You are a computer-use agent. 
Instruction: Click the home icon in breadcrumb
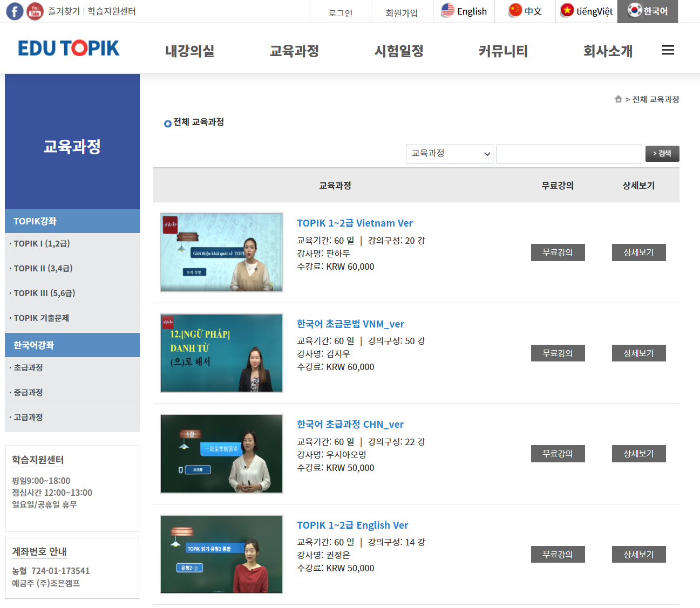pyautogui.click(x=618, y=99)
